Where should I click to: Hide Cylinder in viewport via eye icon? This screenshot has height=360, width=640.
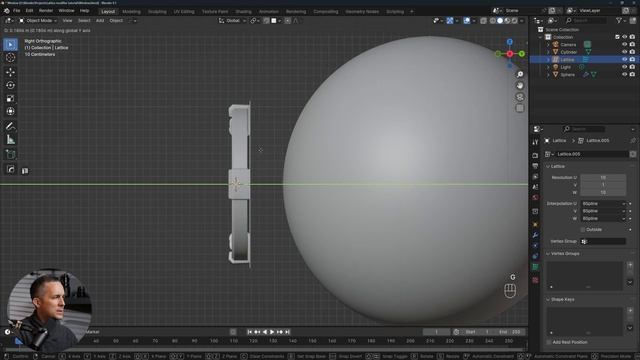point(624,52)
